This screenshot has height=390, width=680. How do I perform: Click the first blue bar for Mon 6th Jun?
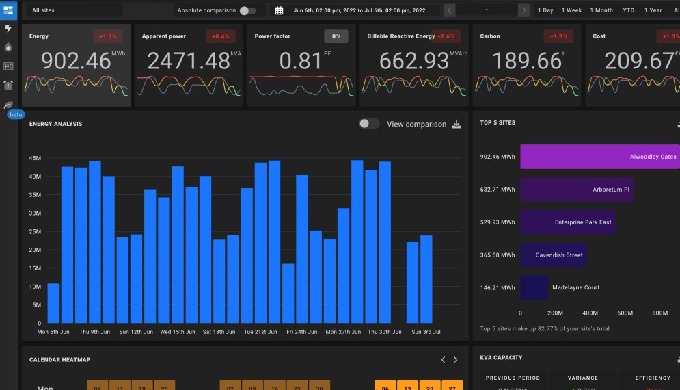(x=53, y=303)
